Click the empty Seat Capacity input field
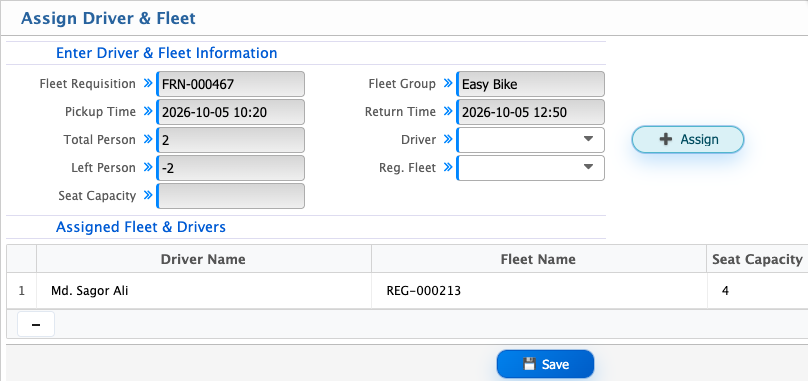The image size is (808, 381). coord(230,195)
